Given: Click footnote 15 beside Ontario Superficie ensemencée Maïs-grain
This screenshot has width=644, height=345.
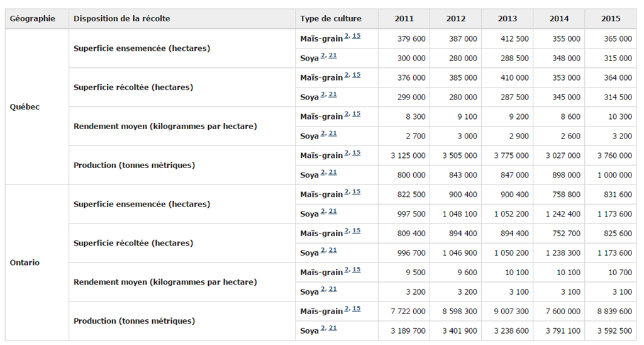Looking at the screenshot, I should 356,193.
